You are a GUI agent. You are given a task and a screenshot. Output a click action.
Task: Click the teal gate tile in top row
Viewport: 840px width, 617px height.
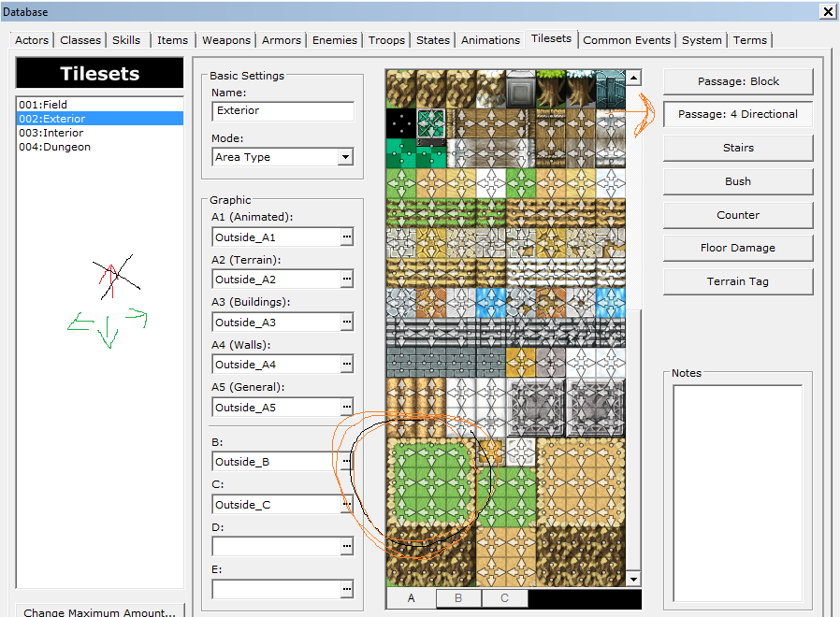click(611, 89)
